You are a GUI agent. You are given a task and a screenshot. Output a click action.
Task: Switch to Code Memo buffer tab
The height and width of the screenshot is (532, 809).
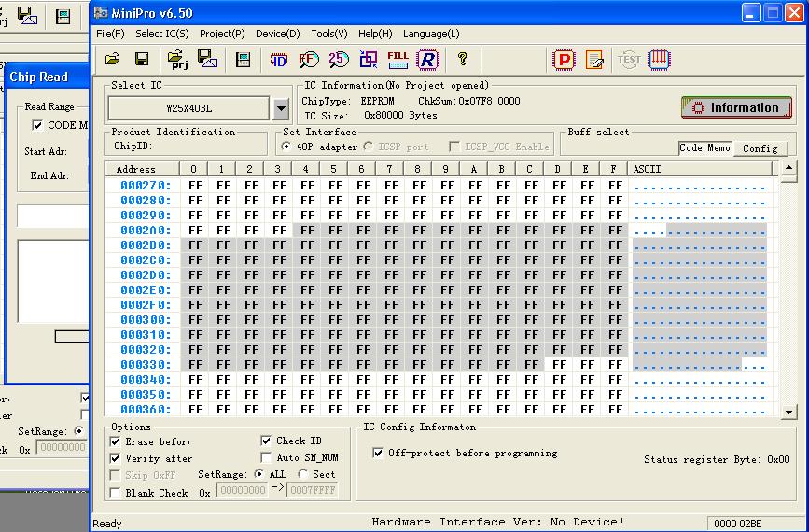(x=704, y=147)
